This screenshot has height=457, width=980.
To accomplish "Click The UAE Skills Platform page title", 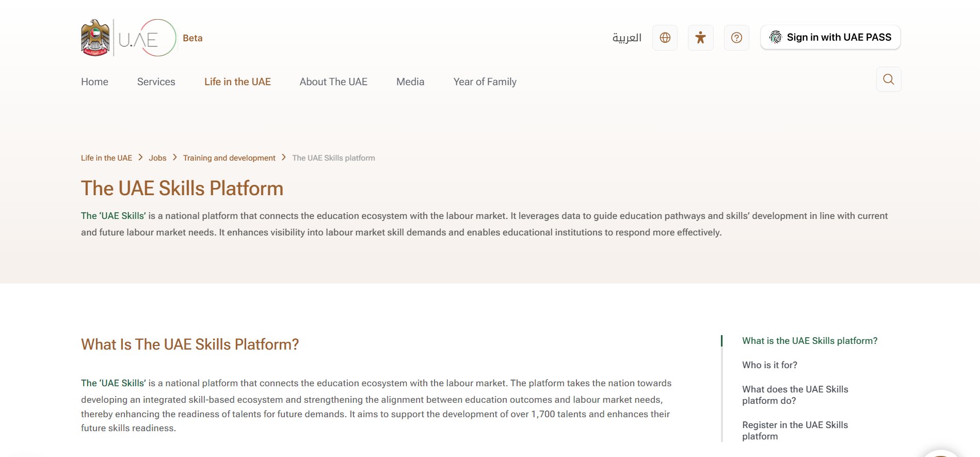I will pos(182,188).
